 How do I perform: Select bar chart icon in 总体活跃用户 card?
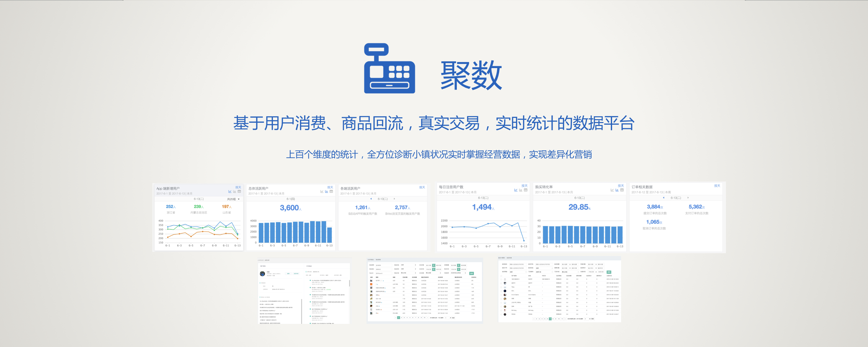pyautogui.click(x=327, y=191)
